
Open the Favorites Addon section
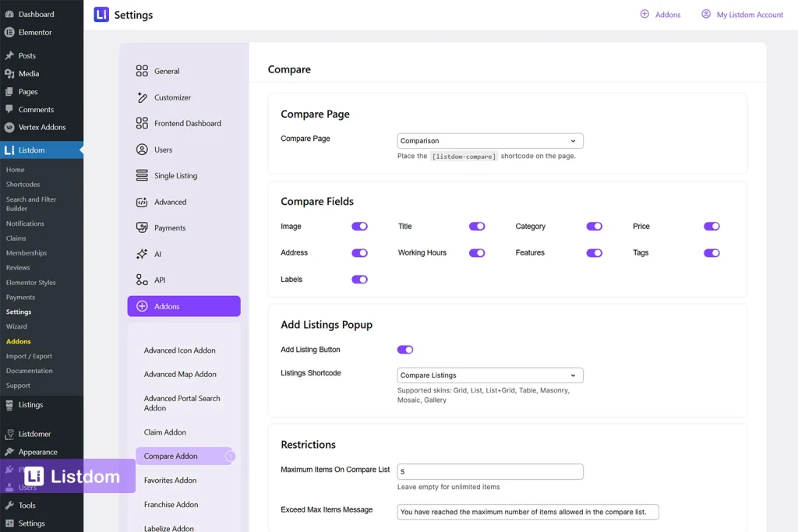(x=169, y=480)
